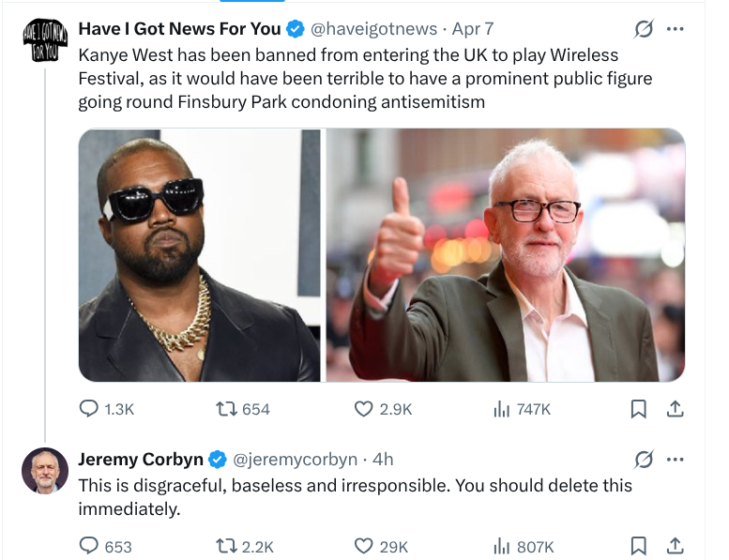Repost Jeremy Corbyn's reply
729x560 pixels.
tap(226, 546)
